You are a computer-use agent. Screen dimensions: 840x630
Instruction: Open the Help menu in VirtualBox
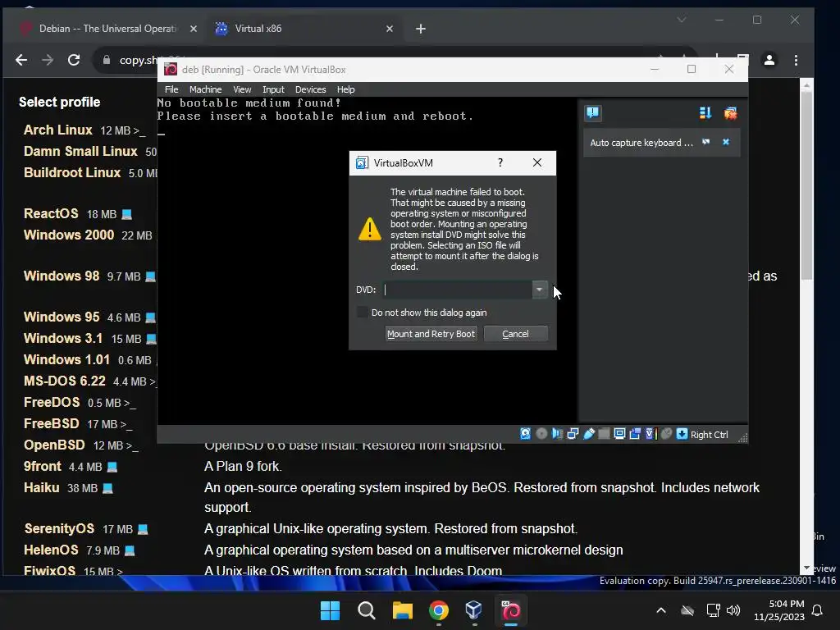[x=345, y=89]
